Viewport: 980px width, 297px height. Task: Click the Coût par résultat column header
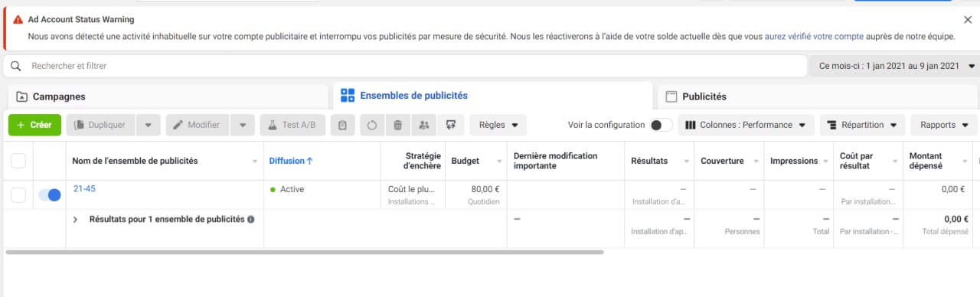pyautogui.click(x=867, y=161)
